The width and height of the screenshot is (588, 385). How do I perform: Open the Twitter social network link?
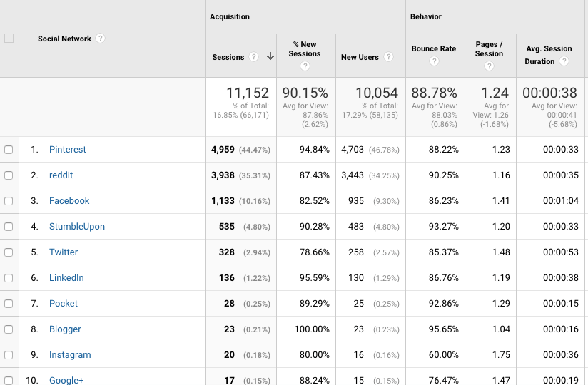tap(64, 252)
